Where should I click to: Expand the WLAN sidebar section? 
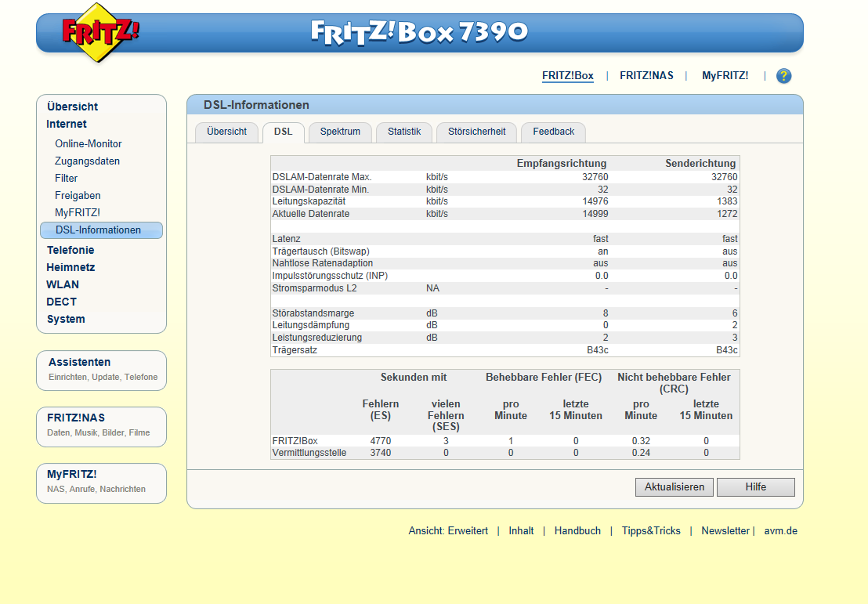(63, 284)
